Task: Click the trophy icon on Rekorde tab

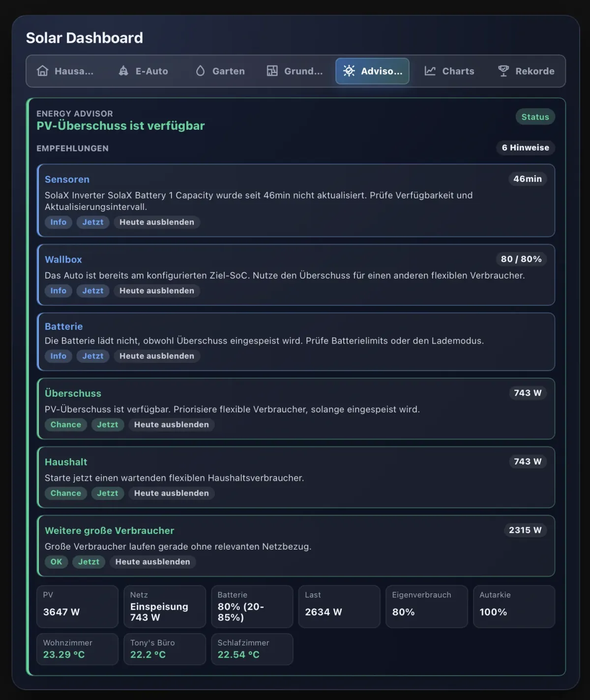Action: (x=503, y=71)
